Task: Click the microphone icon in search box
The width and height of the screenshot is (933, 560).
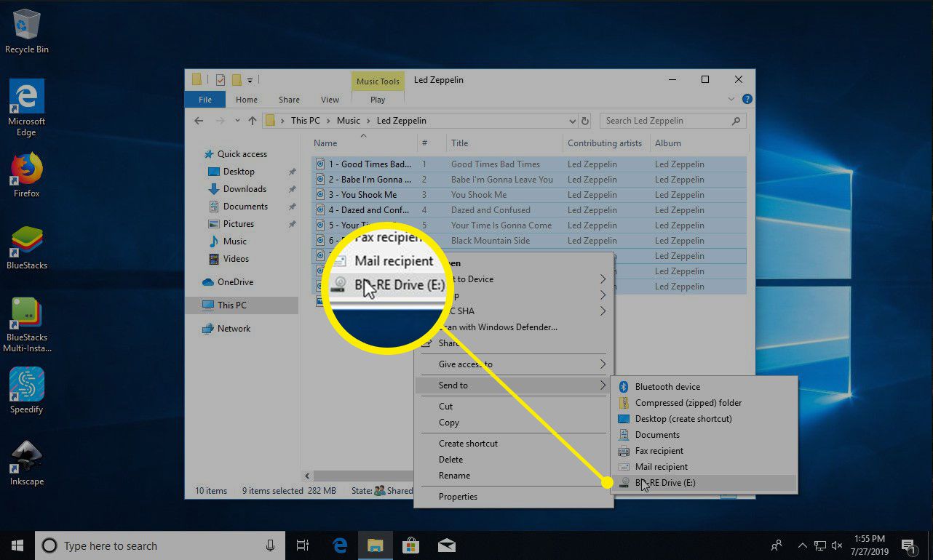Action: coord(271,545)
